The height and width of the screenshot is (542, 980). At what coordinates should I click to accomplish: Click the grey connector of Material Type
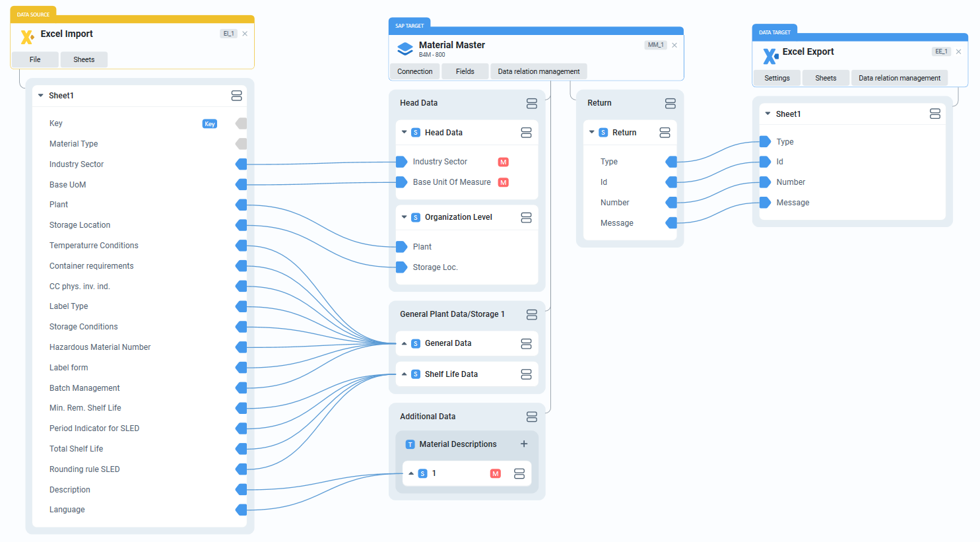tap(241, 144)
